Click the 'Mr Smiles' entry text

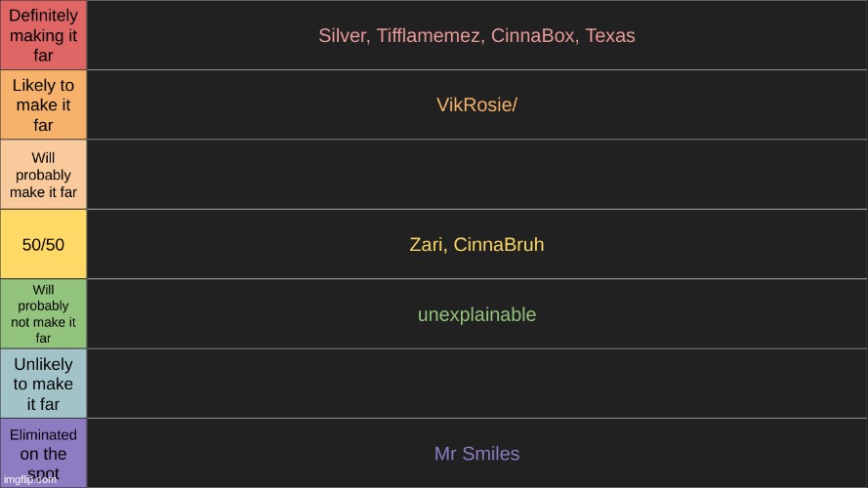476,454
